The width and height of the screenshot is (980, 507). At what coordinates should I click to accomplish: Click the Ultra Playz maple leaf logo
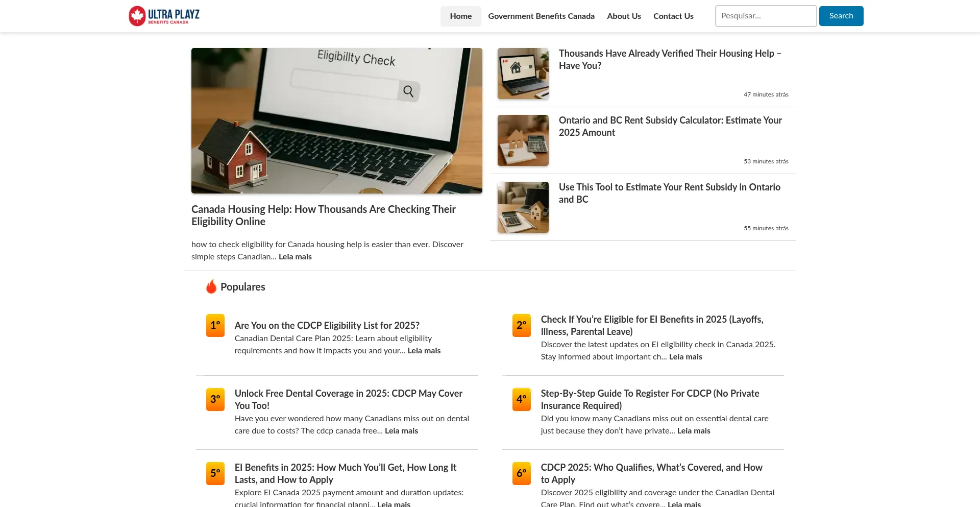coord(137,16)
